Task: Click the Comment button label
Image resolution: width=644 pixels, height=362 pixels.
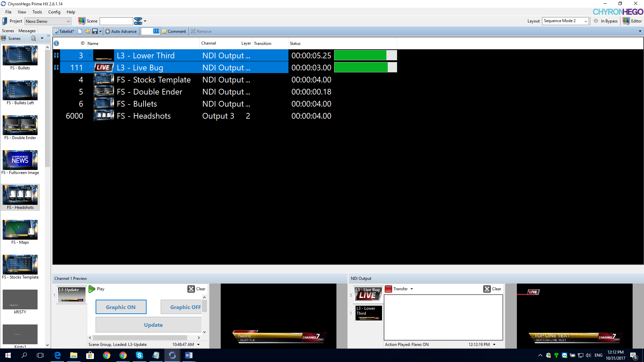Action: pos(177,32)
